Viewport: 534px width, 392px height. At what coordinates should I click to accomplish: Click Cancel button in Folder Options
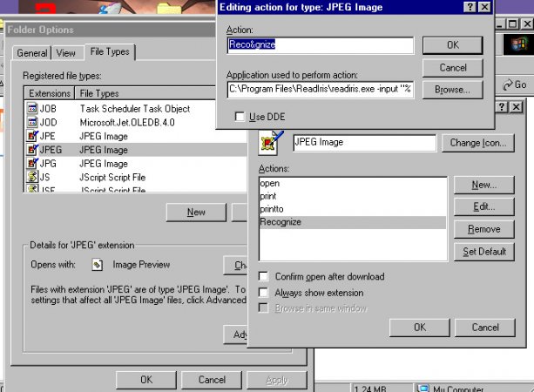[212, 380]
